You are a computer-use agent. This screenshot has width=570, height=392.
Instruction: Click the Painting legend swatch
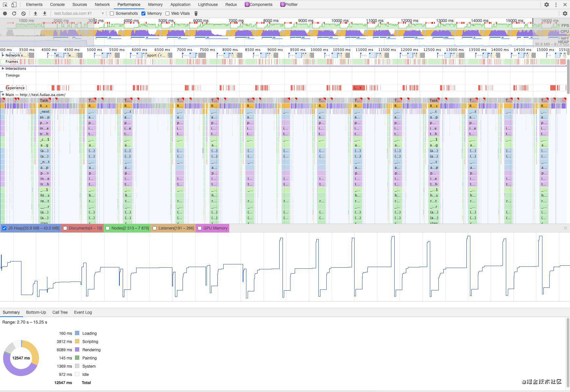pyautogui.click(x=77, y=358)
